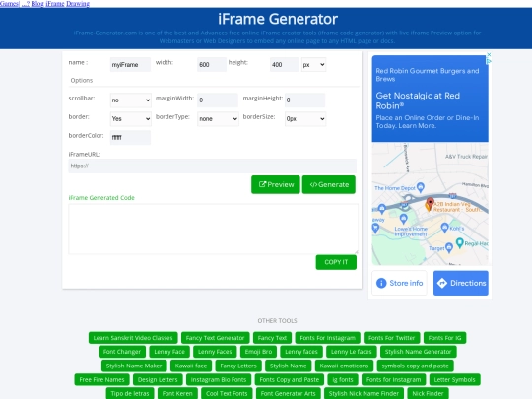Click The Home Depot map pin
Screen dimensions: 532x399
click(421, 187)
